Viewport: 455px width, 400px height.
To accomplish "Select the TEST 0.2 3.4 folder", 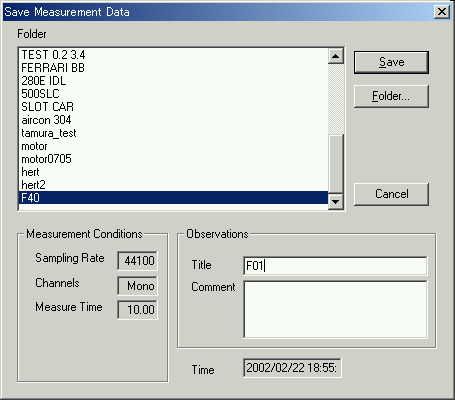I will [174, 55].
